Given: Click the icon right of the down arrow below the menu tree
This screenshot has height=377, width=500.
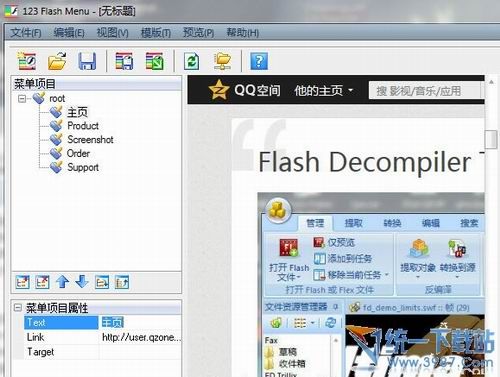Looking at the screenshot, I should pos(102,282).
